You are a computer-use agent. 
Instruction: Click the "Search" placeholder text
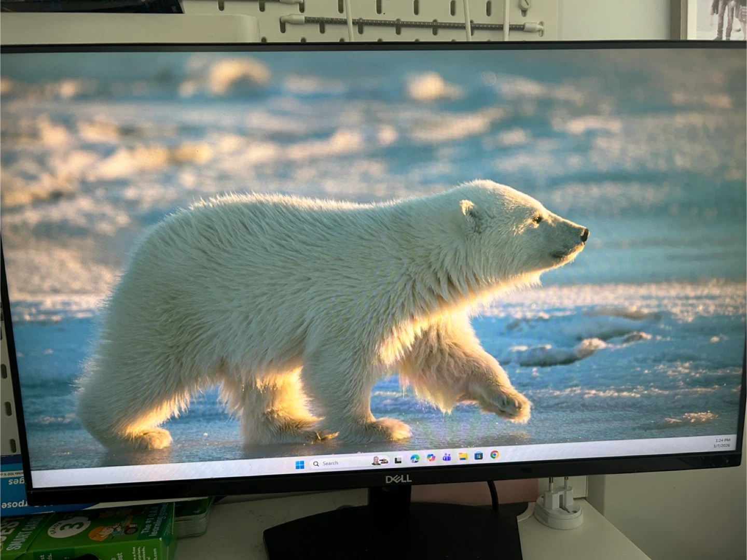(x=330, y=463)
